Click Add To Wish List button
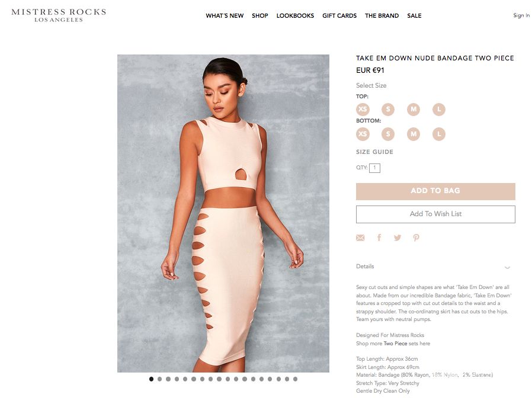This screenshot has width=532, height=398. [435, 214]
